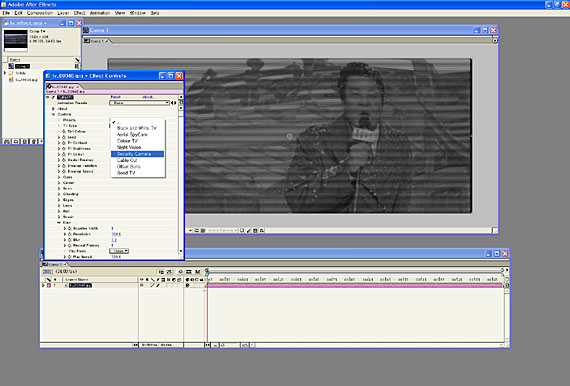The width and height of the screenshot is (570, 386).
Task: Click the layer anchor point in the viewer
Action: pos(290,136)
